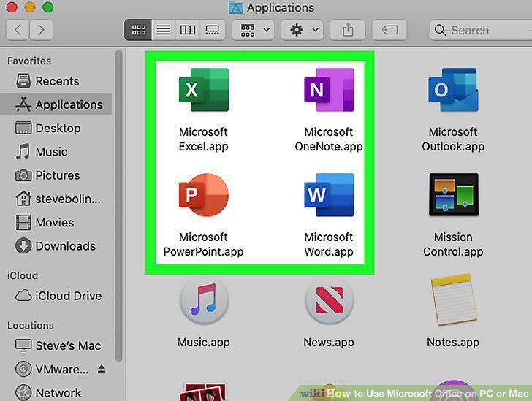Select the "Mission Control.app" file name
This screenshot has width=532, height=401.
coord(453,244)
